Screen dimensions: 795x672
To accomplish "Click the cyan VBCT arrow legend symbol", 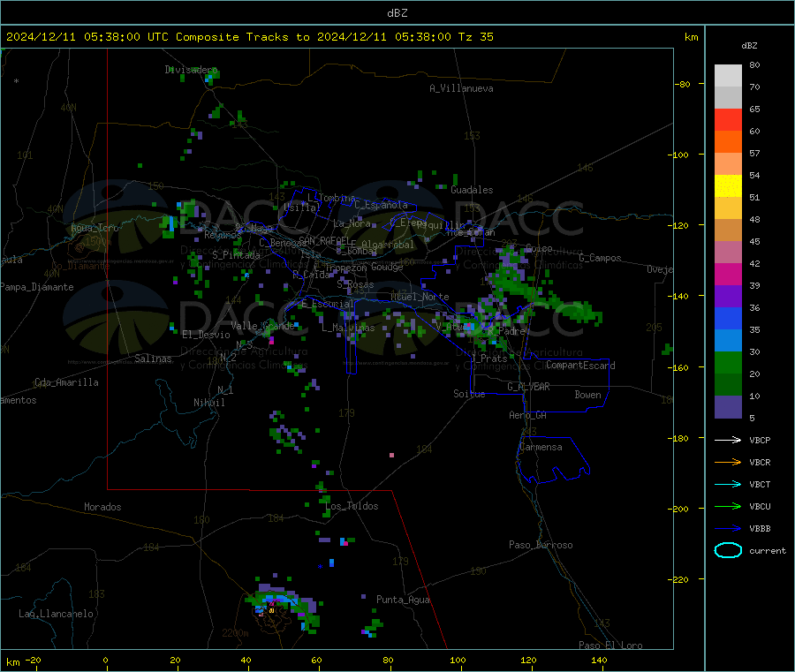I will pos(728,485).
